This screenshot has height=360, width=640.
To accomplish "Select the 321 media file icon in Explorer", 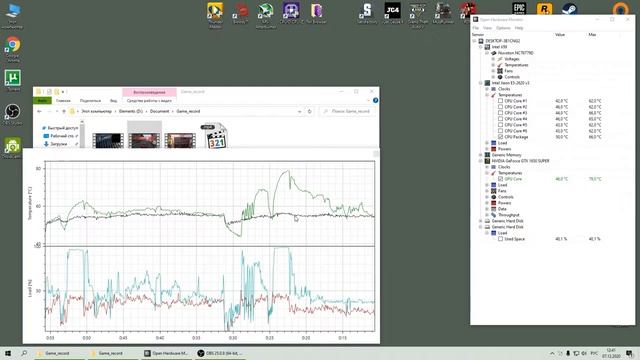I will pyautogui.click(x=215, y=136).
